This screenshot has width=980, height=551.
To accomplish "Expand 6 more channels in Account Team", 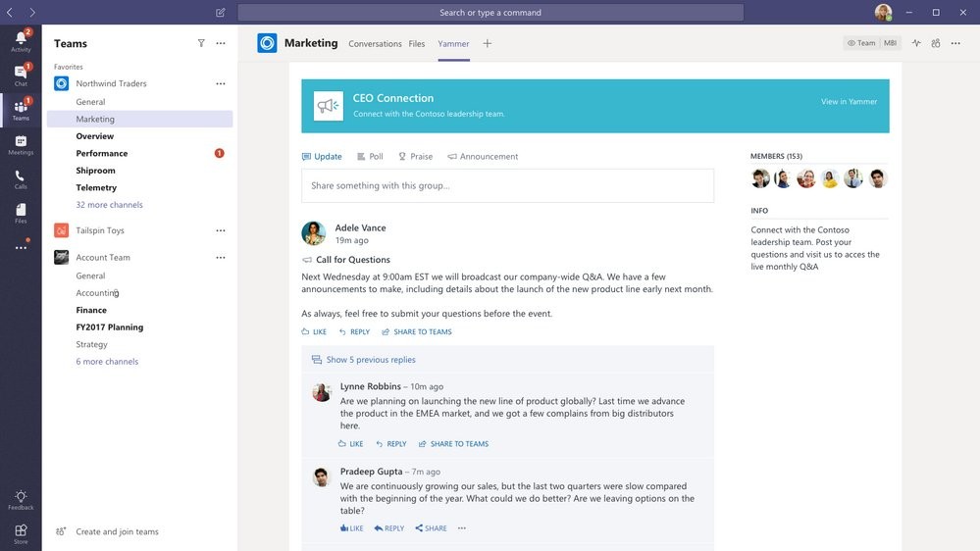I will pyautogui.click(x=107, y=362).
